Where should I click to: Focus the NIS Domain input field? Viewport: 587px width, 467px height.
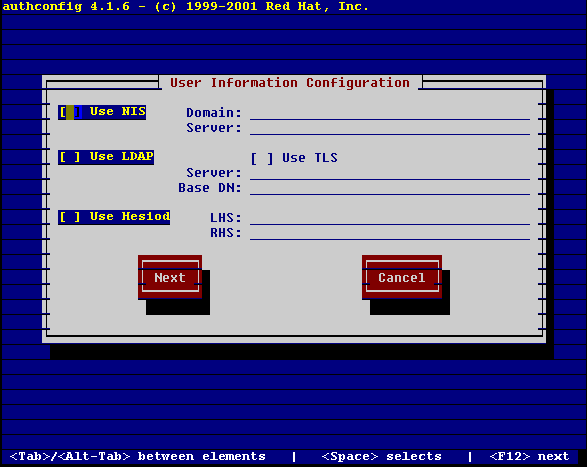click(390, 113)
